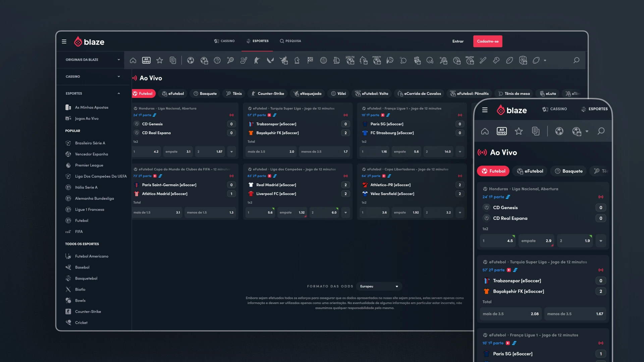
Task: Select the basketball icon in sports toolbar
Action: [217, 60]
